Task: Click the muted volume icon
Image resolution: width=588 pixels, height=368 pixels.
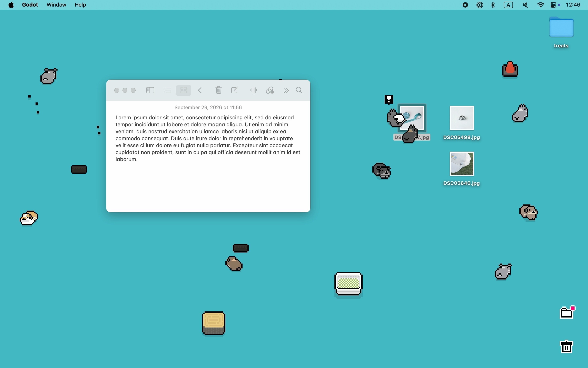Action: 525,5
